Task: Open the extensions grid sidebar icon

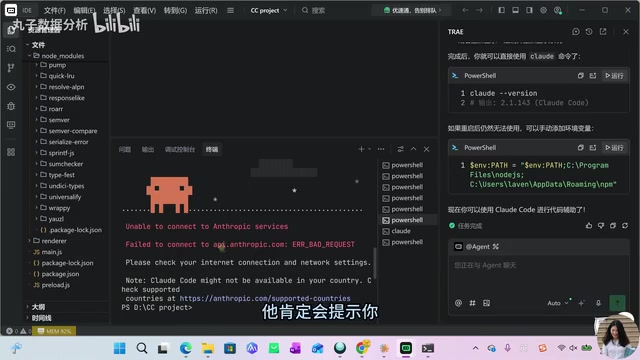Action: coord(11,152)
